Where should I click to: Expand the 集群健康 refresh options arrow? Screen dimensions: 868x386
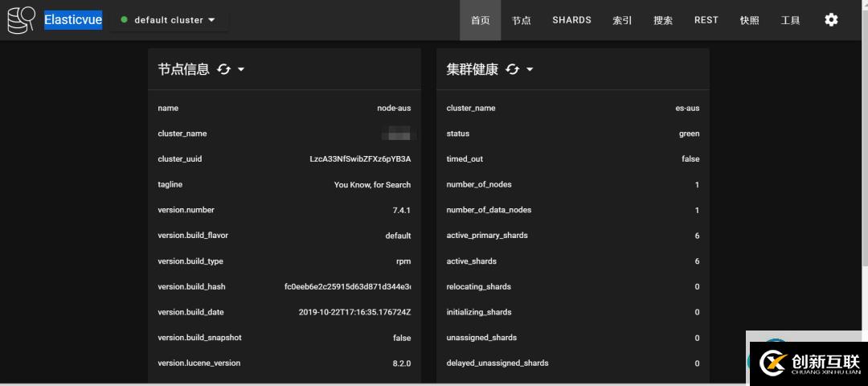(530, 69)
